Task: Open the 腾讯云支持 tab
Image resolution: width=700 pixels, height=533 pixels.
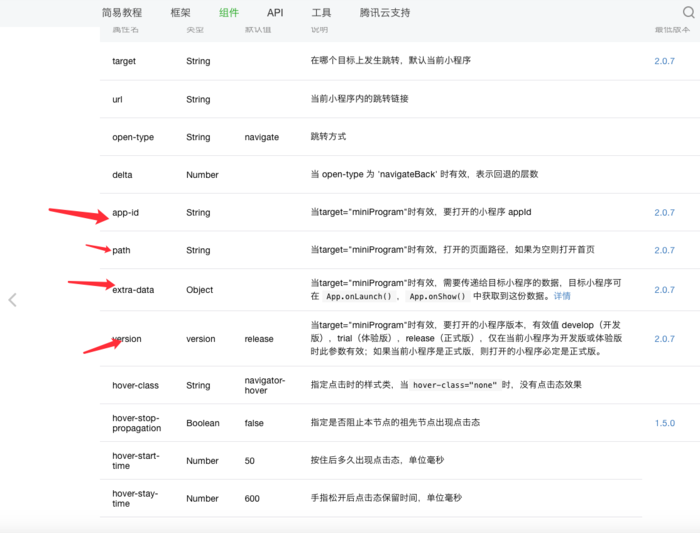Action: click(384, 13)
